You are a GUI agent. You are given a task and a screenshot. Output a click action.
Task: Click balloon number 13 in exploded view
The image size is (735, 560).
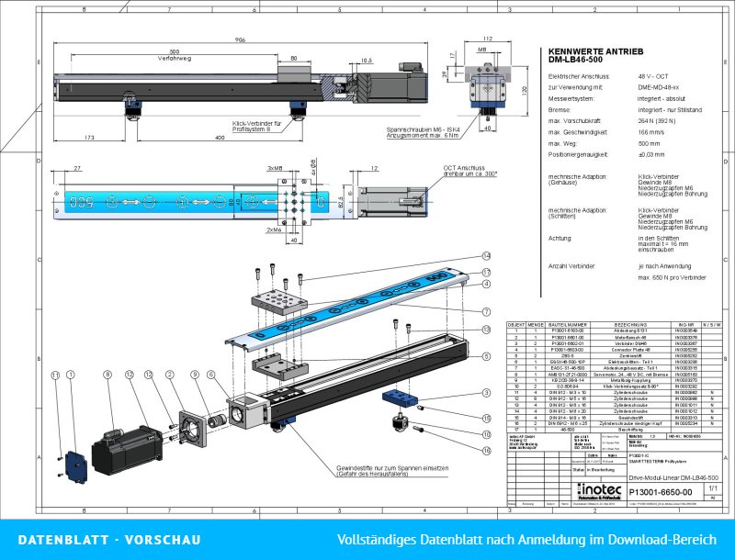point(486,330)
